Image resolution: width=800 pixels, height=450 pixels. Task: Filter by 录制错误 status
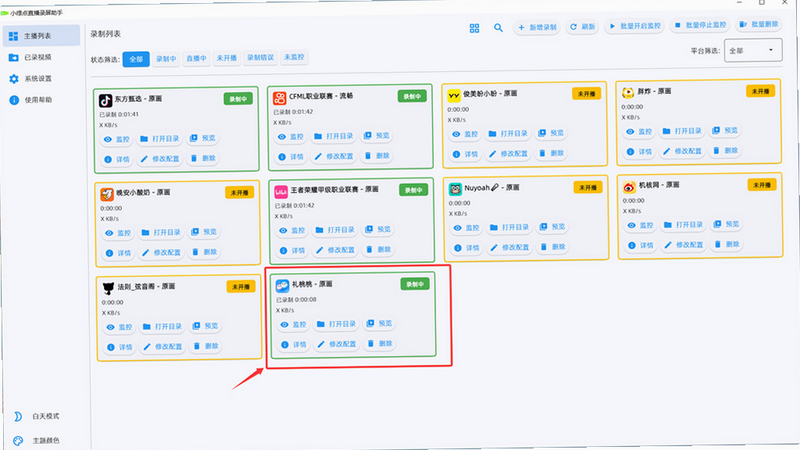[x=260, y=57]
